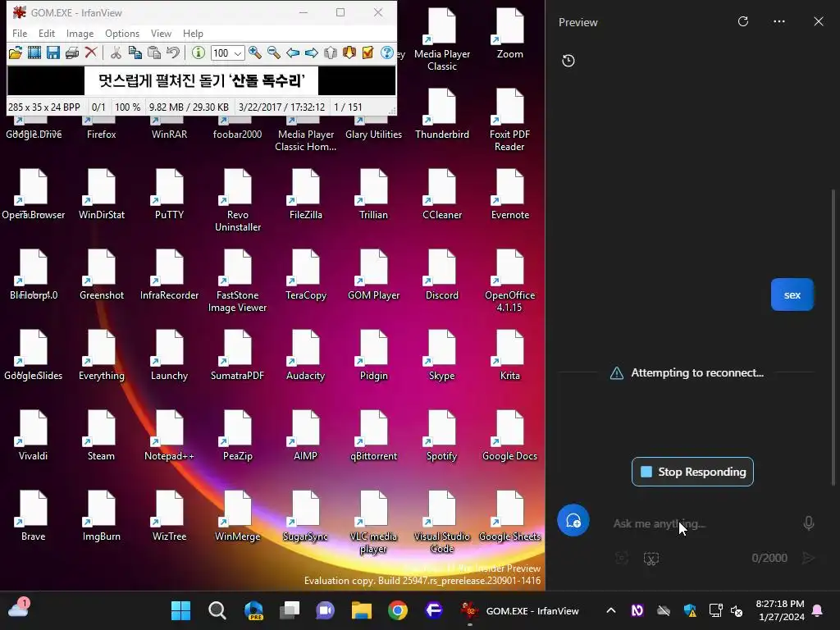Open the Preview panel's three-dot more options
The height and width of the screenshot is (630, 840).
point(779,21)
